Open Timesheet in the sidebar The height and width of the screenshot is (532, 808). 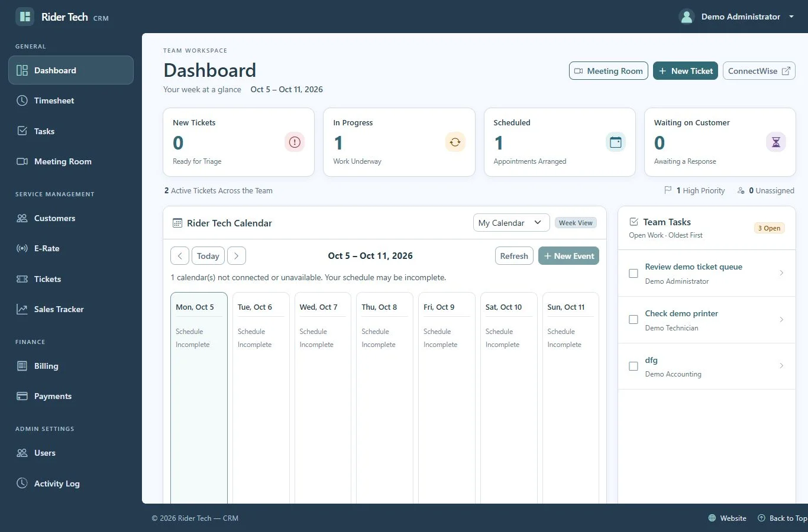(x=71, y=100)
